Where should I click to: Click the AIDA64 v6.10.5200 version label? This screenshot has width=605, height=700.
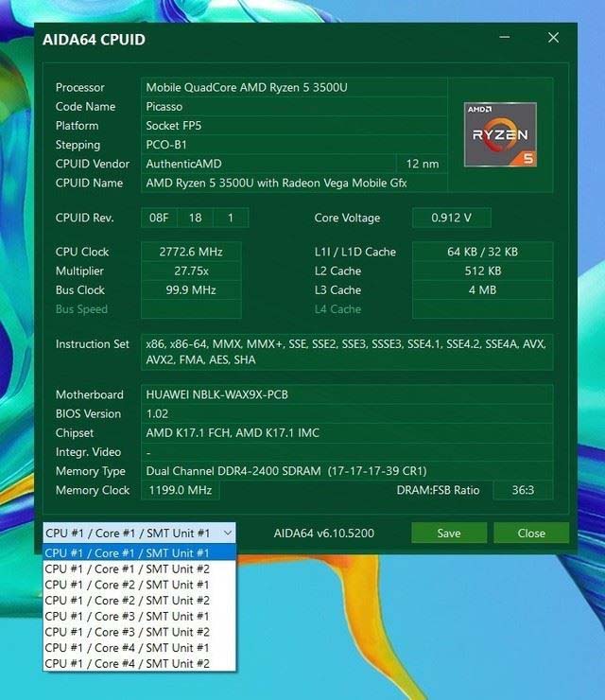[x=324, y=533]
